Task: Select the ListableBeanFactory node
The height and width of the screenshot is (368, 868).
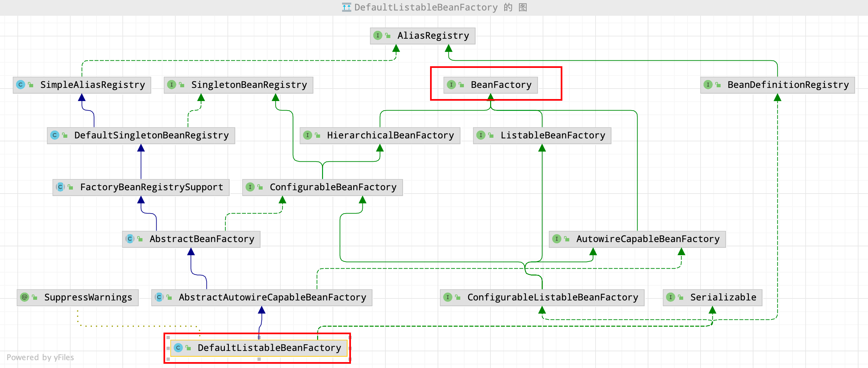Action: (542, 135)
